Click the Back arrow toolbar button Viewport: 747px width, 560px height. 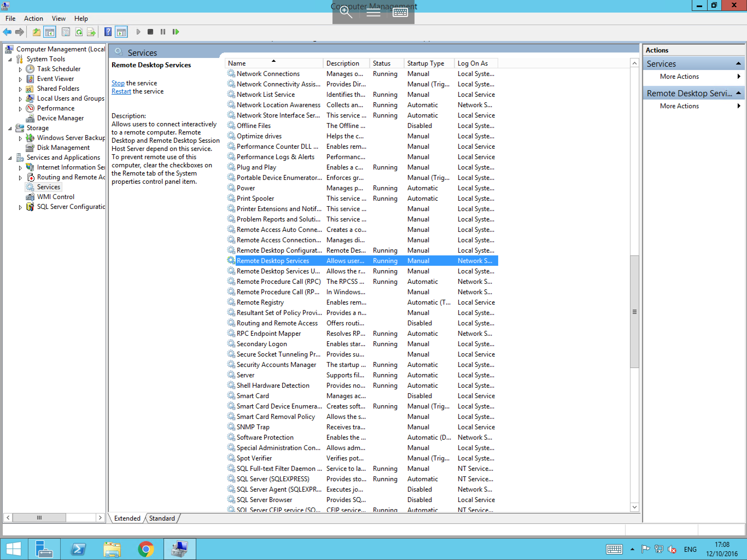[7, 32]
